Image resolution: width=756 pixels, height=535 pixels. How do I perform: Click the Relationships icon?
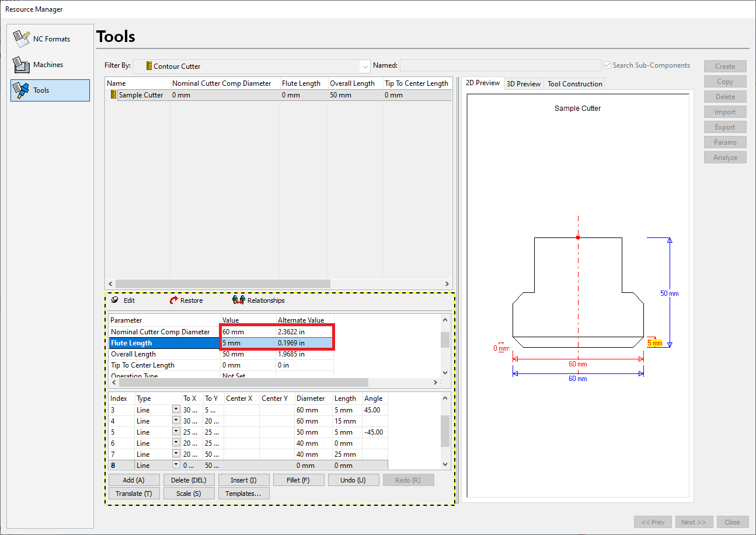[x=238, y=300]
